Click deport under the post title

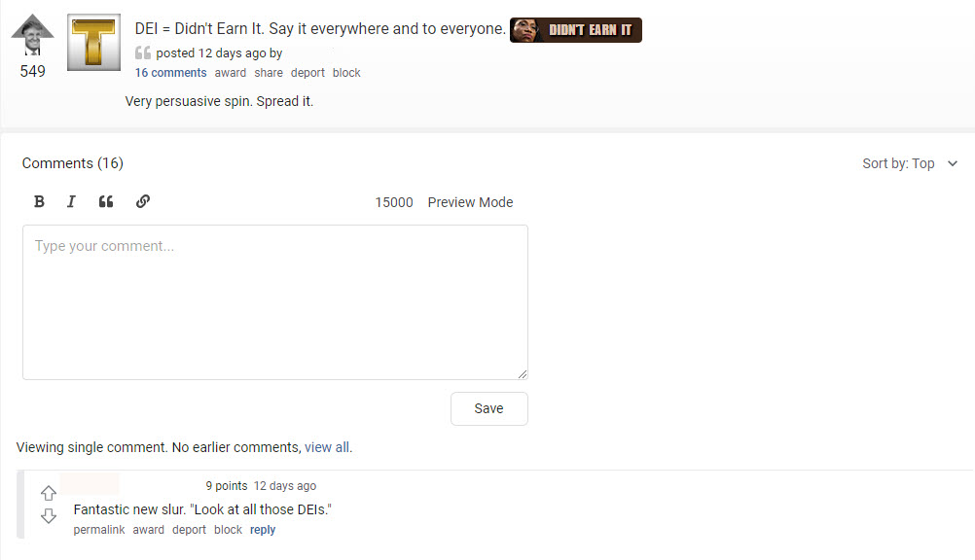tap(307, 73)
